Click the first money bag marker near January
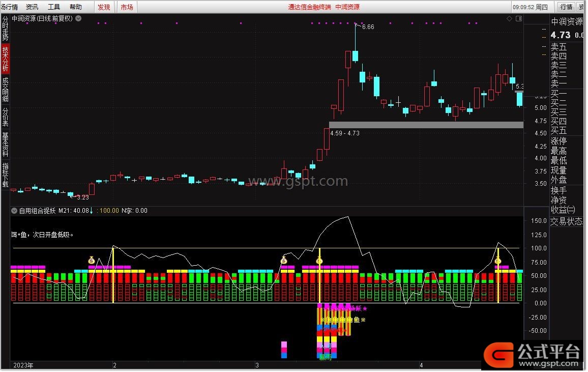 [x=92, y=260]
